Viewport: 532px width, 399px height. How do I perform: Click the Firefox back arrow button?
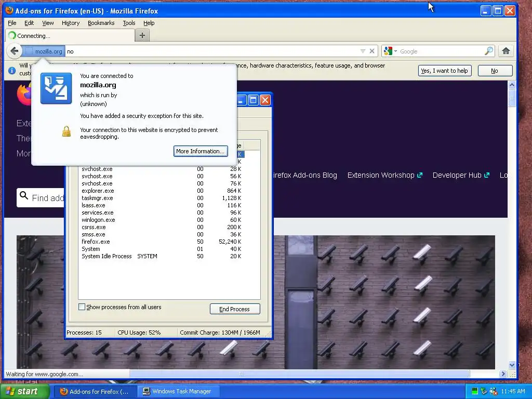pyautogui.click(x=14, y=51)
